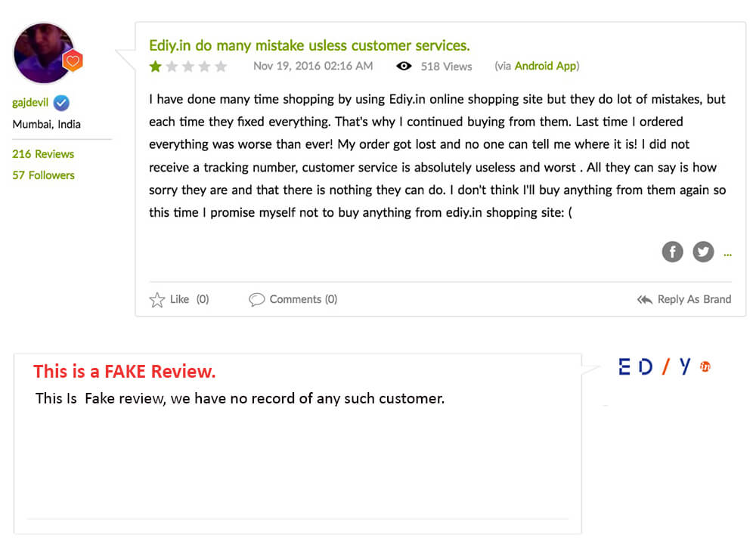Open the three-dot more options menu
The width and height of the screenshot is (756, 553).
point(727,255)
